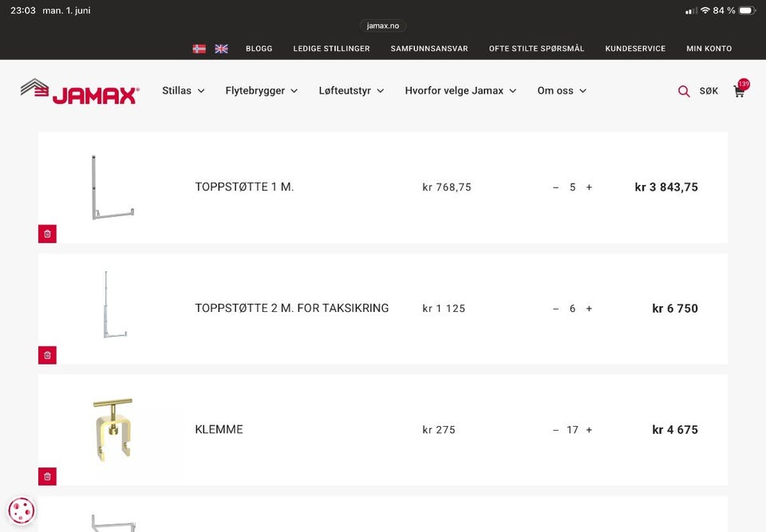Tap the Wi-Fi status icon
The image size is (766, 532).
point(705,10)
